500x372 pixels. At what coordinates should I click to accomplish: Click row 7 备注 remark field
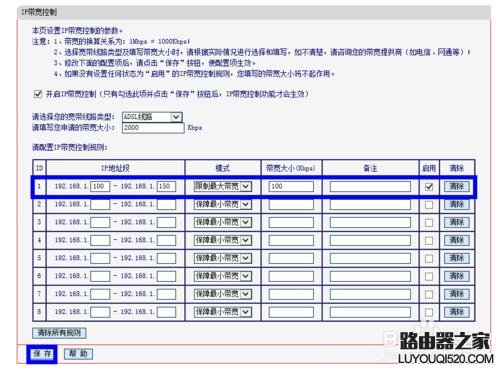370,294
